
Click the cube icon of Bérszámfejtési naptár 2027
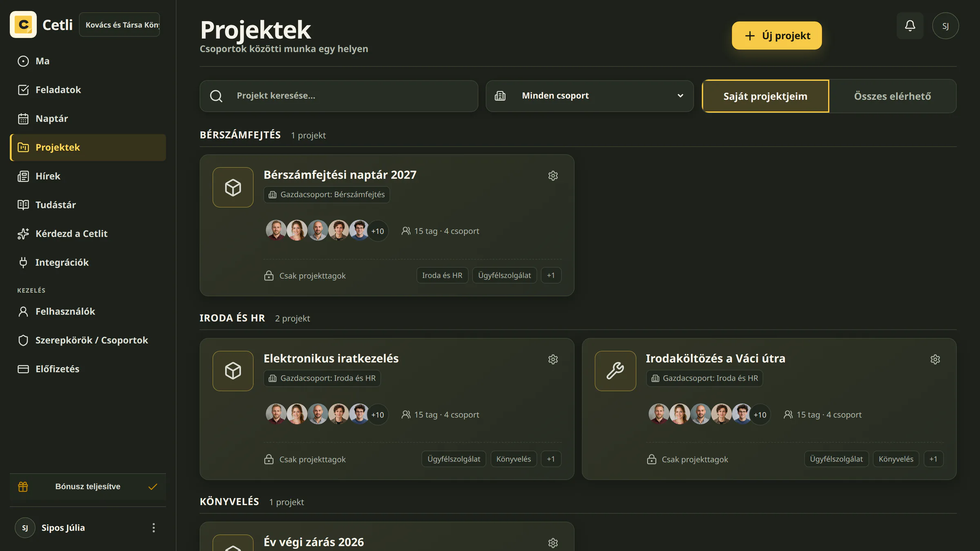pos(233,187)
